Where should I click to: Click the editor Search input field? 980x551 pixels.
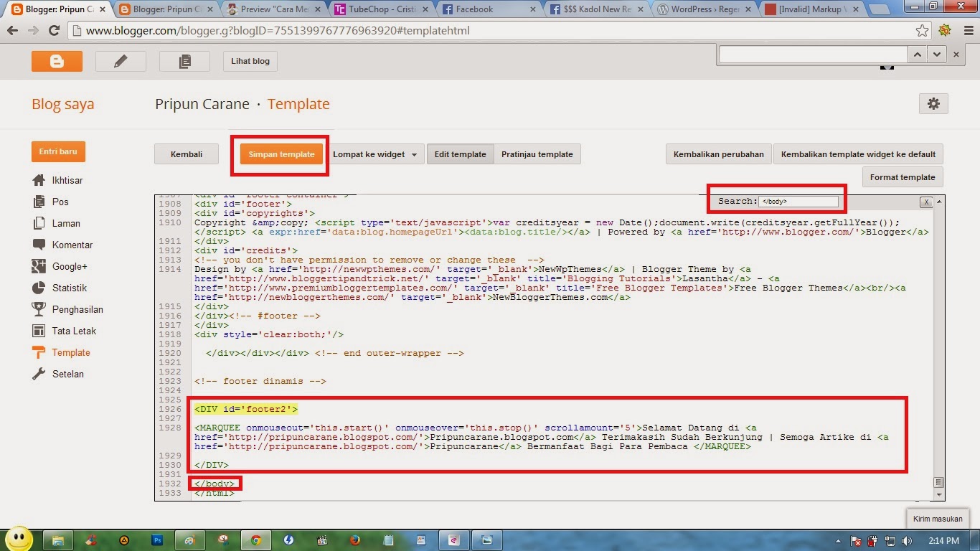[798, 202]
